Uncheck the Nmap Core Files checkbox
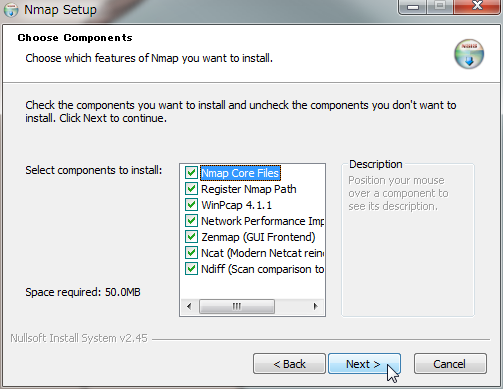 pos(191,173)
